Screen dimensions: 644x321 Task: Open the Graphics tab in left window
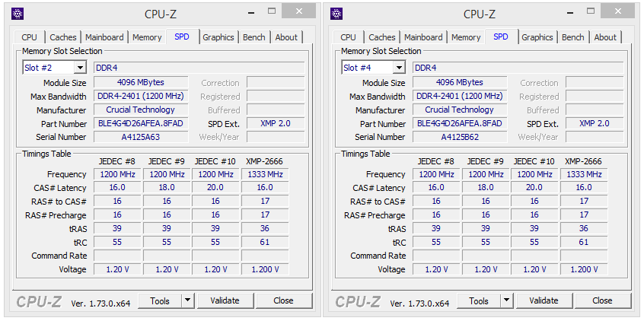218,37
